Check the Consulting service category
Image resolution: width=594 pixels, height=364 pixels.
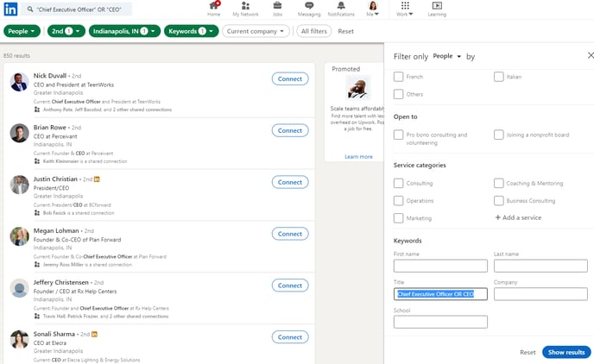click(398, 183)
